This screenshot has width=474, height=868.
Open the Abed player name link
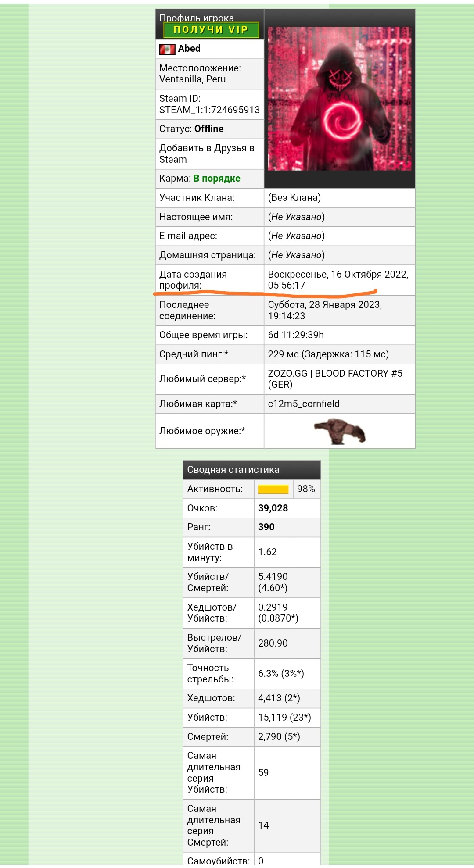pyautogui.click(x=189, y=49)
